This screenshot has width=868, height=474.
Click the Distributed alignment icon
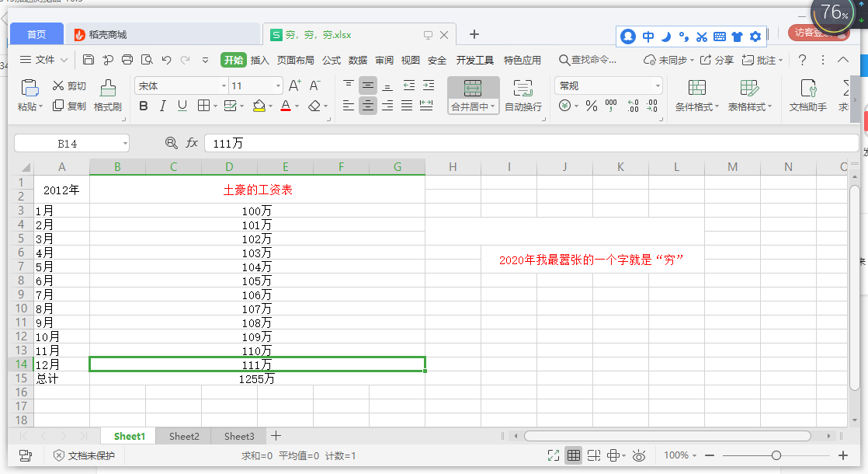click(x=426, y=105)
